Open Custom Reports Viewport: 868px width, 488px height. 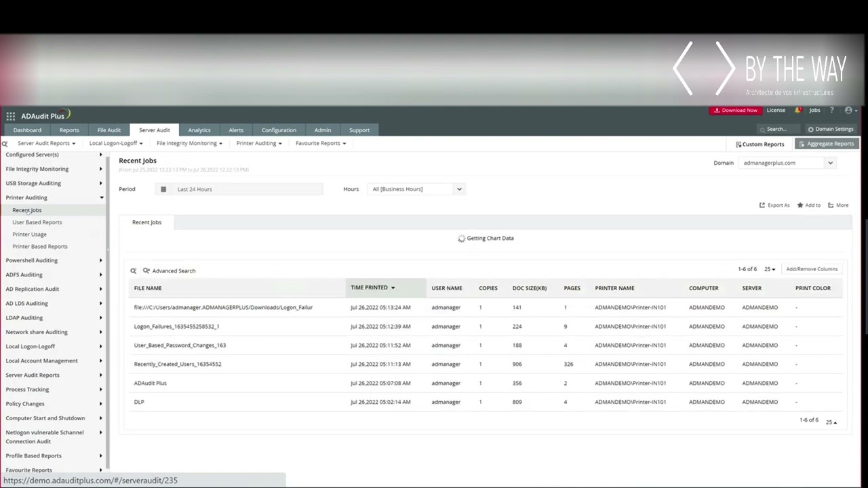click(x=759, y=144)
